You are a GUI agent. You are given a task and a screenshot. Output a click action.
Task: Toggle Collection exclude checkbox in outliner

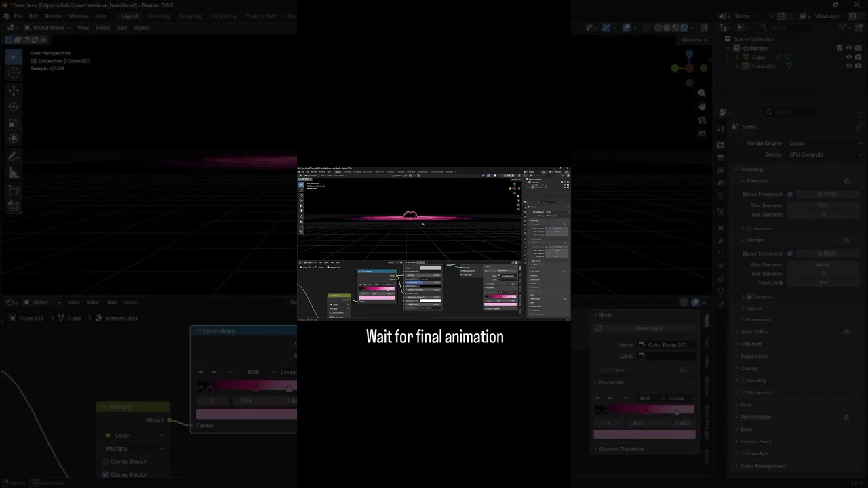840,48
